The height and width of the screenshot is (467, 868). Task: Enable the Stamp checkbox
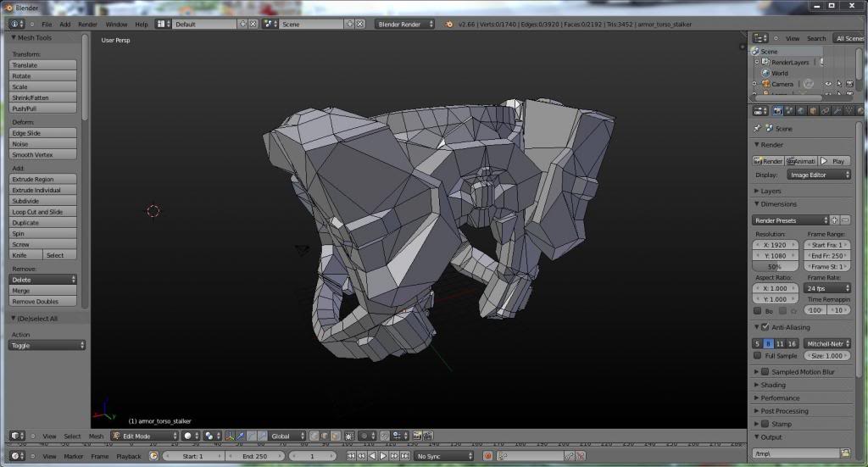tap(765, 424)
